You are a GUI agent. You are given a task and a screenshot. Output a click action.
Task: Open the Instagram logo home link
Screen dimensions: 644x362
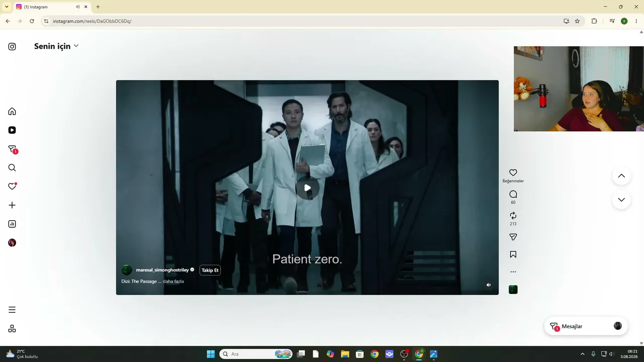tap(12, 47)
